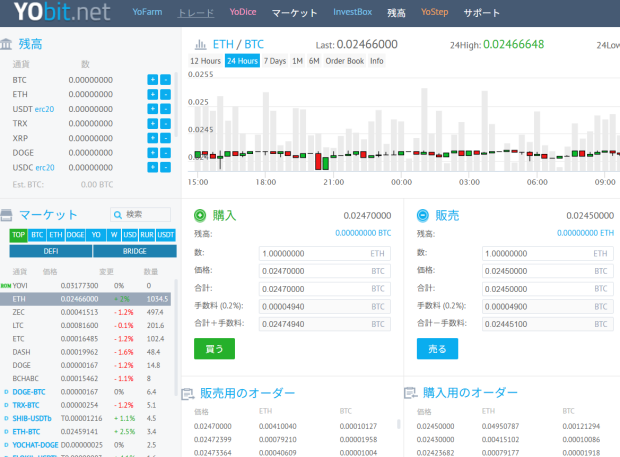Click the plus deposit icon for TRX

[x=153, y=124]
